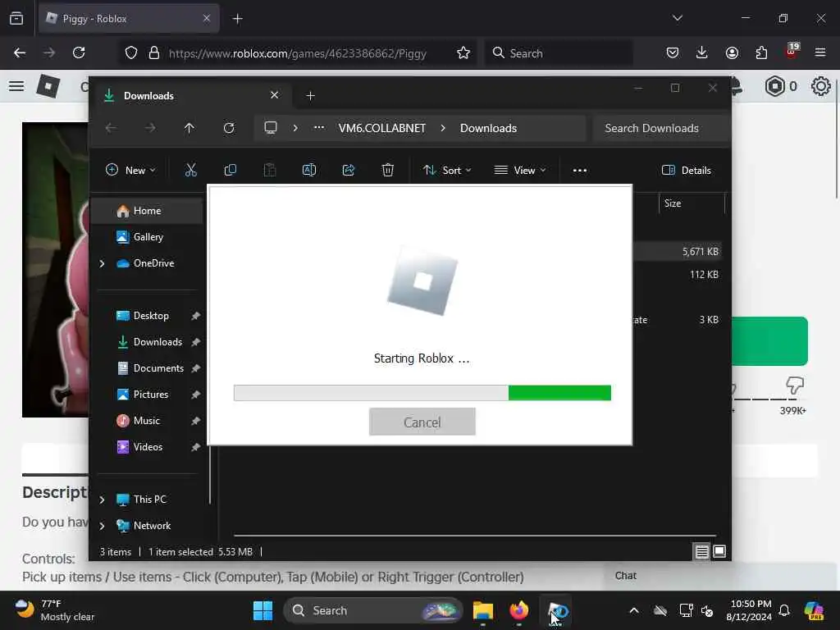The width and height of the screenshot is (840, 630).
Task: Focus the Search Downloads field
Action: [661, 128]
